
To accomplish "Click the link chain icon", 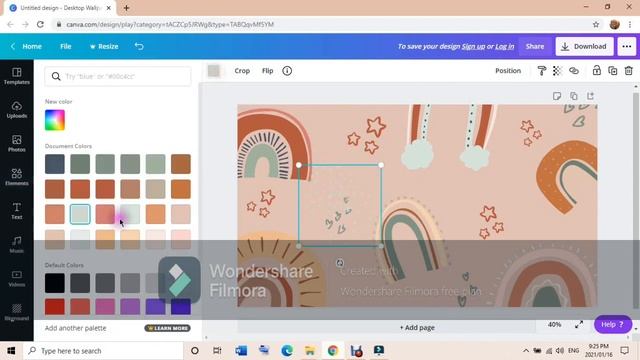I will [x=574, y=71].
